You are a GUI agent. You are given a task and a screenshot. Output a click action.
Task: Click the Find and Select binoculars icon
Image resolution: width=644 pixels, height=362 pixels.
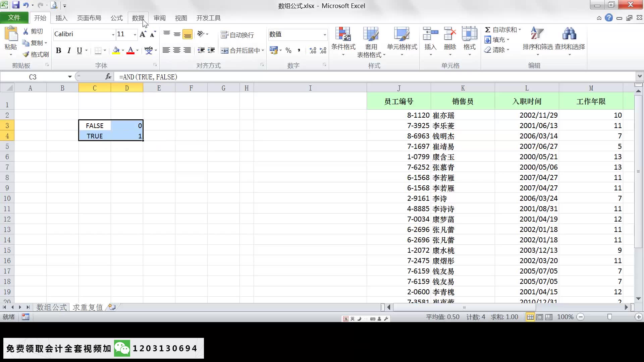tap(569, 34)
